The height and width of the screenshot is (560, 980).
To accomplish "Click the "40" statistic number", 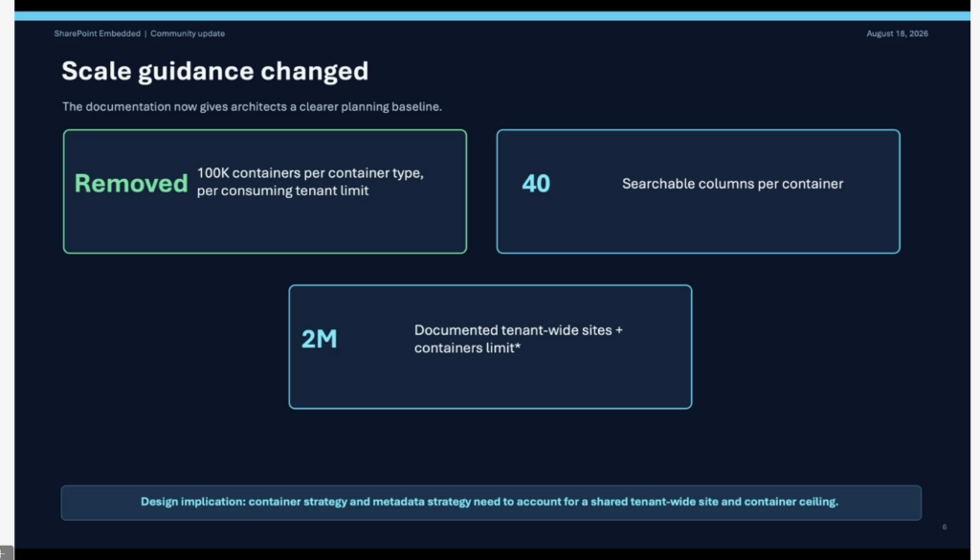I will point(536,184).
